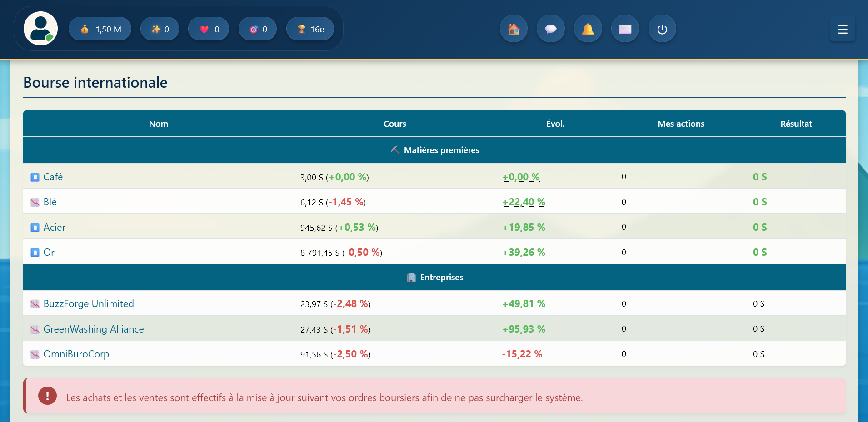Viewport: 868px width, 422px height.
Task: Click the heart counter badge
Action: (x=209, y=29)
